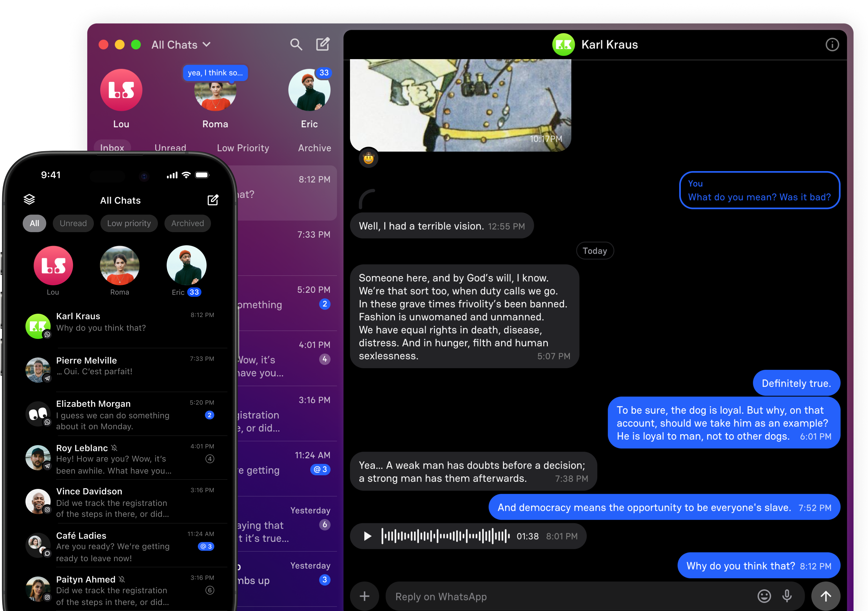Send message with up-arrow button
Viewport: 868px width, 611px height.
pos(826,596)
